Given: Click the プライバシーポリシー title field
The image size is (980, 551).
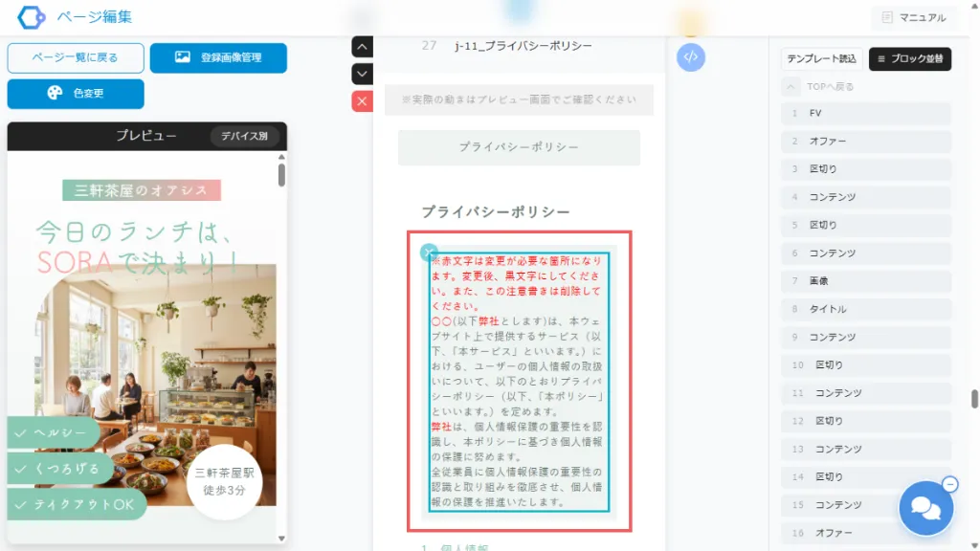Looking at the screenshot, I should coord(519,148).
